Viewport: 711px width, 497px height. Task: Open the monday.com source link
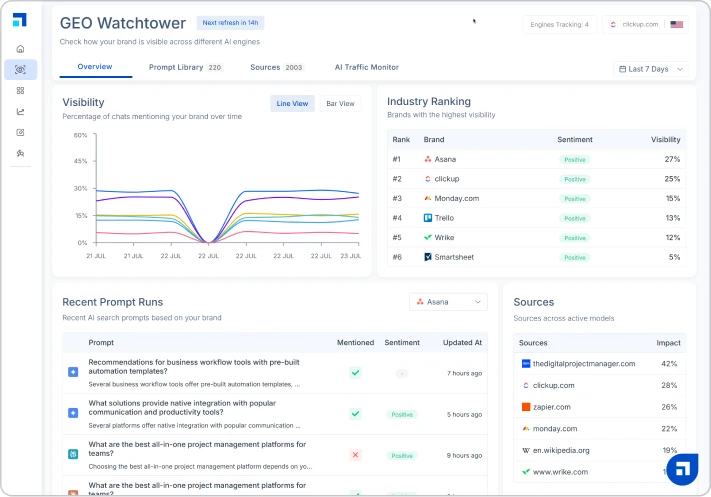point(555,429)
